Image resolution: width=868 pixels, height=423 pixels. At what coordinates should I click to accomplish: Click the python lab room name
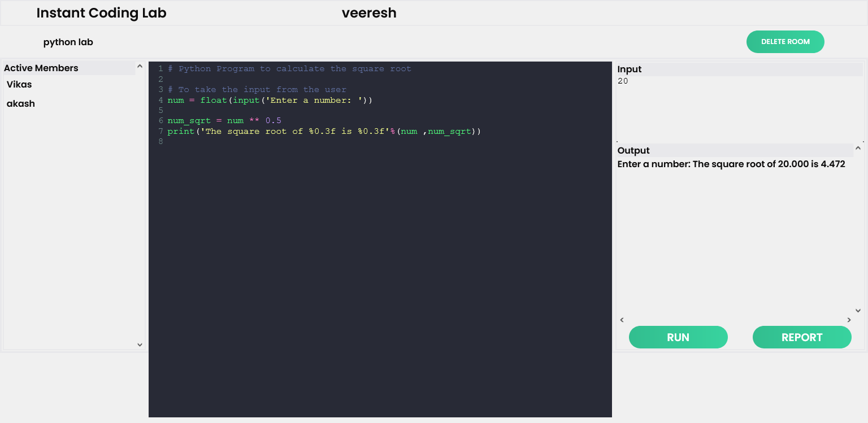[x=68, y=42]
